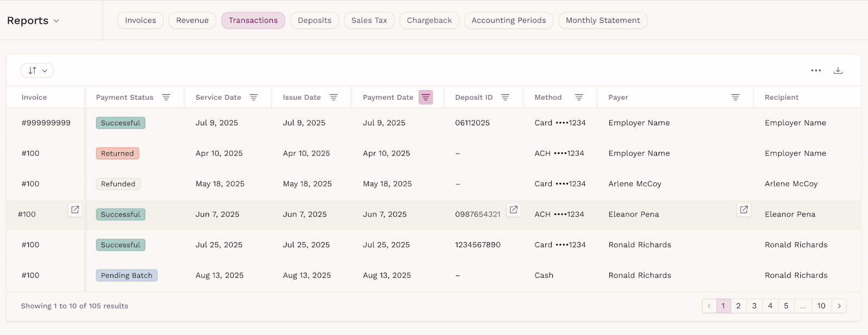This screenshot has width=868, height=335.
Task: Jump to page 10 in pagination
Action: [821, 306]
